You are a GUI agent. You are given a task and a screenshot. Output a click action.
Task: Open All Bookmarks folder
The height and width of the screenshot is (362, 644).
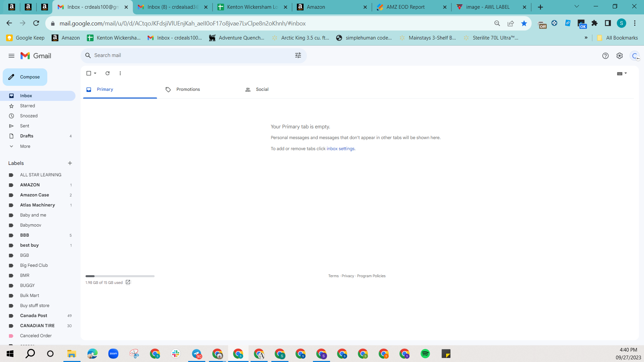[x=617, y=38]
